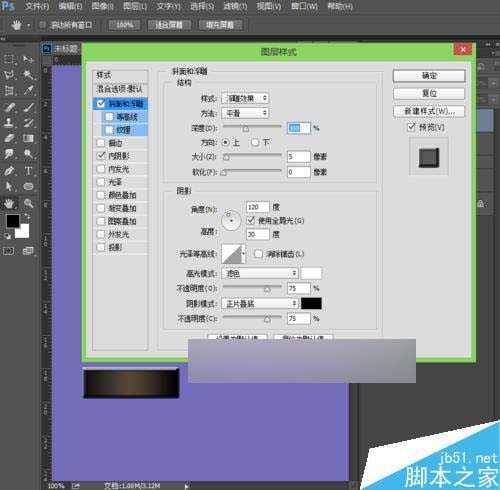Open 滤镜(T) menu
This screenshot has height=490, width=500.
click(x=235, y=6)
